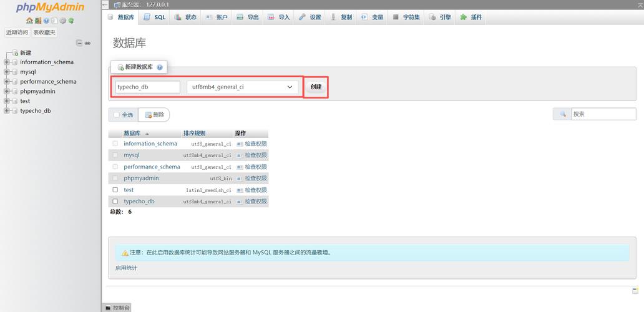Tick the 全选 select-all checkbox

pos(117,115)
